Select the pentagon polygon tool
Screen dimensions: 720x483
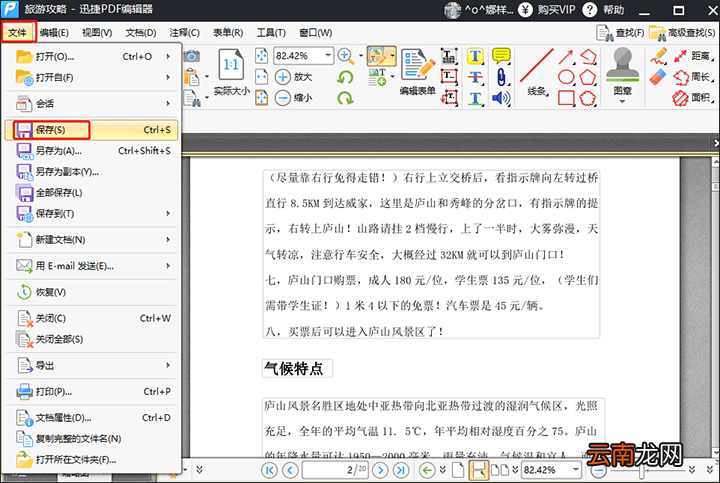point(588,77)
